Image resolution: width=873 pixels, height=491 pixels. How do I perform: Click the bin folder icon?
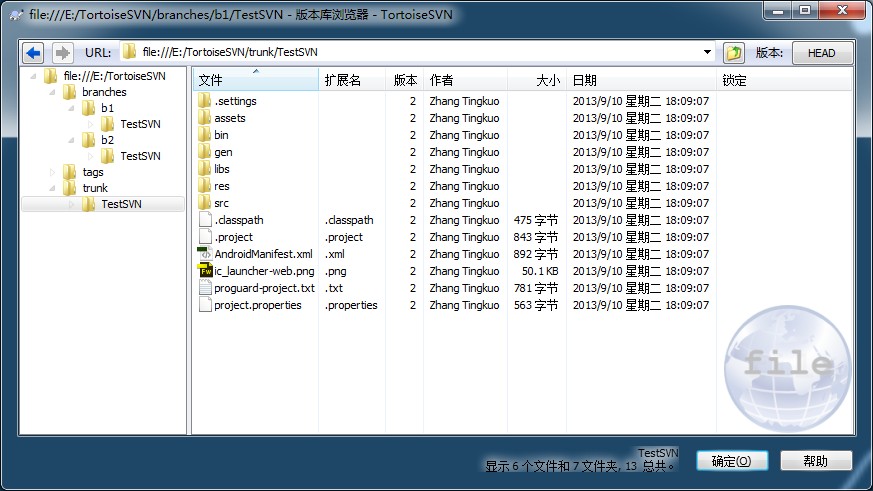click(204, 135)
